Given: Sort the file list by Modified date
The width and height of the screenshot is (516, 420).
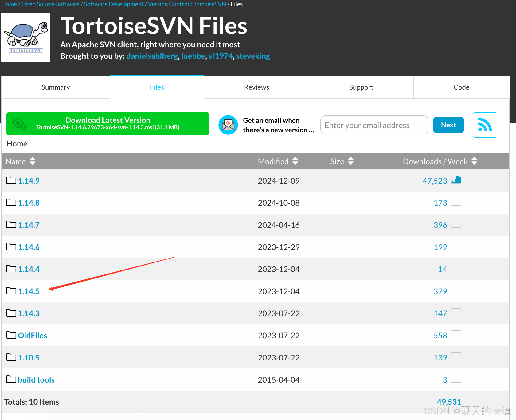Looking at the screenshot, I should (x=278, y=161).
